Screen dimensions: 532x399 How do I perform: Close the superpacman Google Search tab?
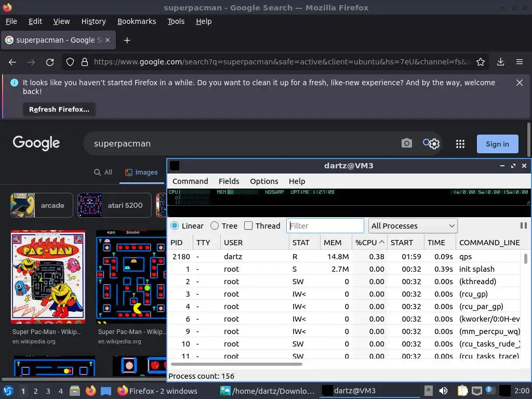[107, 40]
